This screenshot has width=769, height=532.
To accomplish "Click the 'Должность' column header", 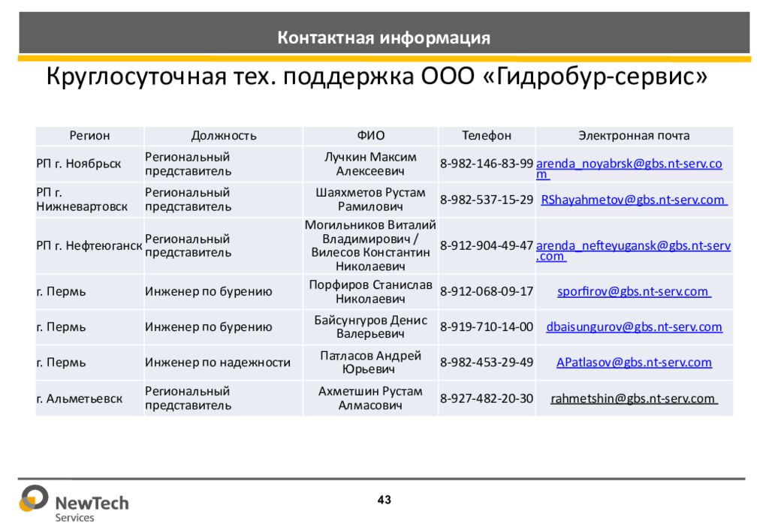I will pos(224,136).
